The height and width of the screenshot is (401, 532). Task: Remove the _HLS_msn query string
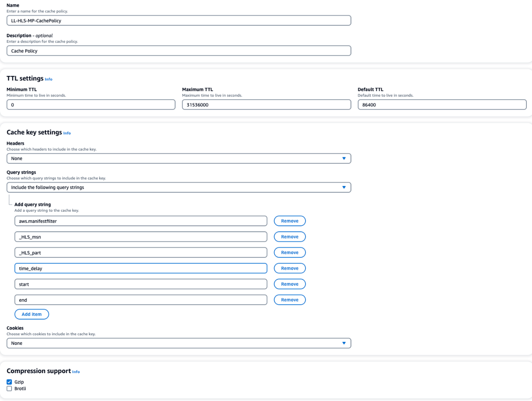coord(290,237)
